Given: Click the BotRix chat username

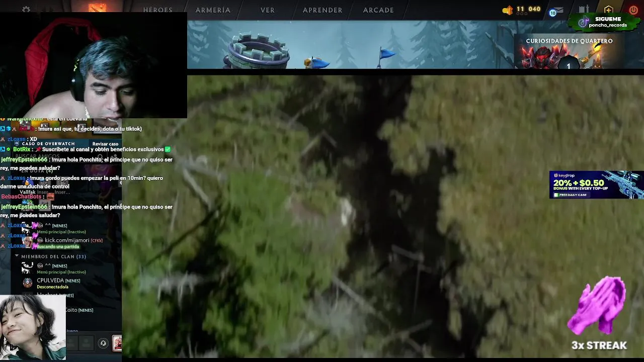Looking at the screenshot, I should [x=22, y=149].
